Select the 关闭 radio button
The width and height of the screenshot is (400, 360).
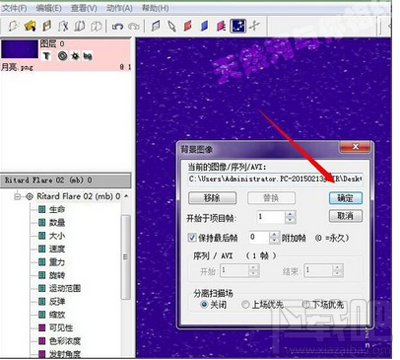204,304
